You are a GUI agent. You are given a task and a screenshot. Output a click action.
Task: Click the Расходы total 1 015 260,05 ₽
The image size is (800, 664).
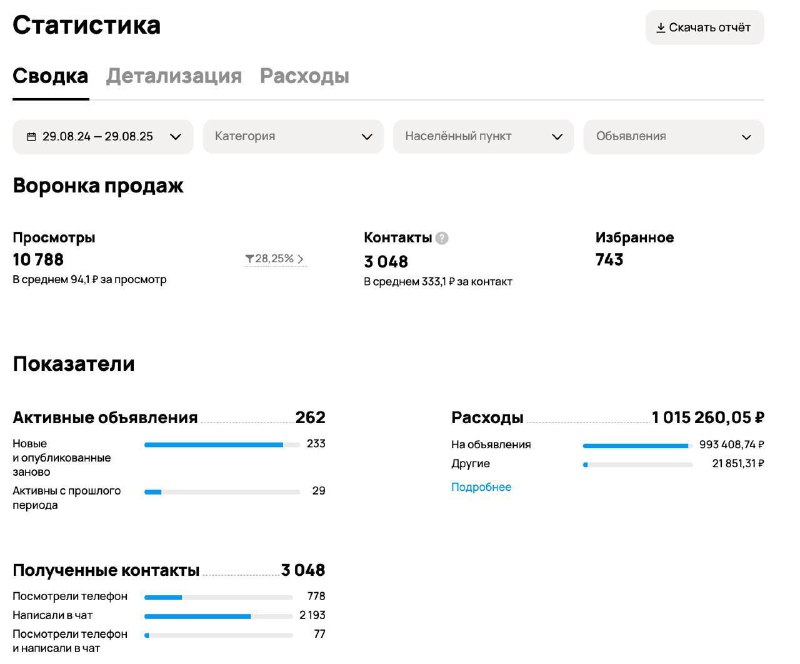708,417
